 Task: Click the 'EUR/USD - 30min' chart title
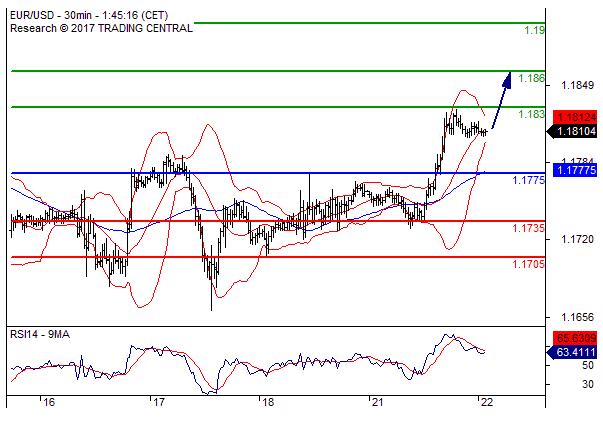click(x=51, y=15)
